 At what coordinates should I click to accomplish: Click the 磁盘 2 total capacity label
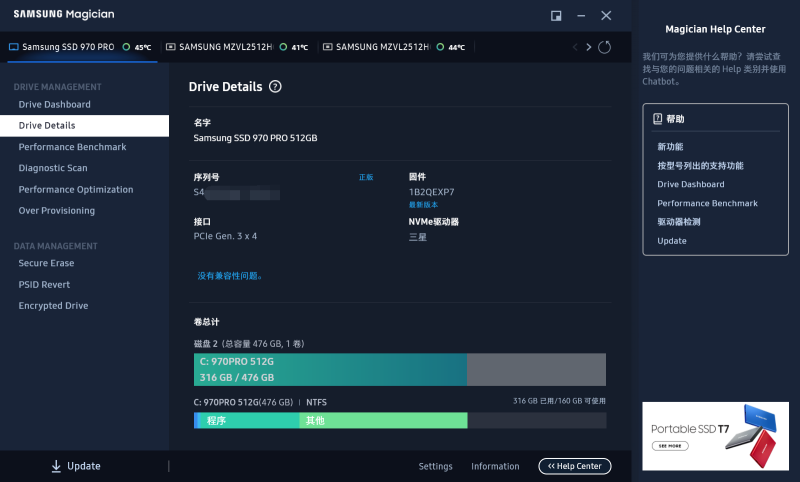249,344
